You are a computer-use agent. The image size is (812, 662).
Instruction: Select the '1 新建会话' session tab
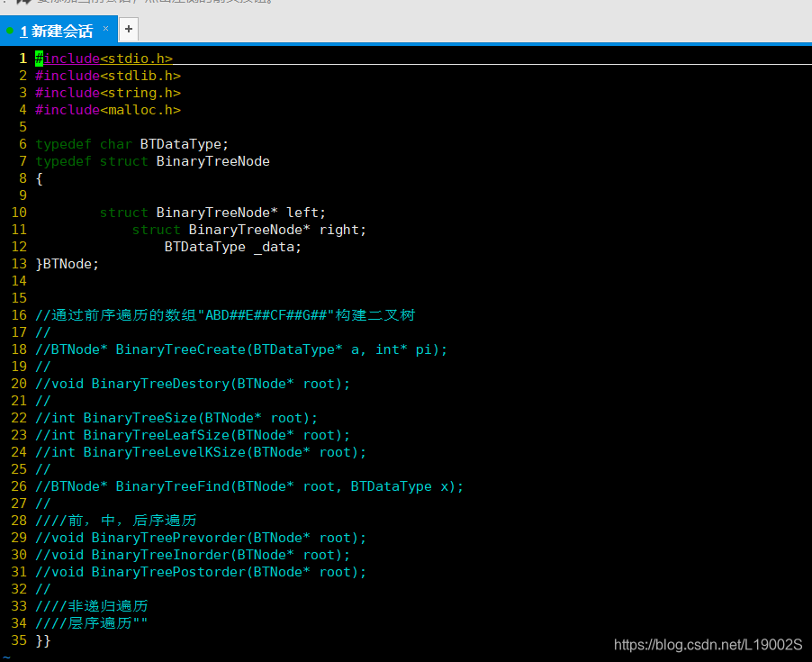point(58,31)
